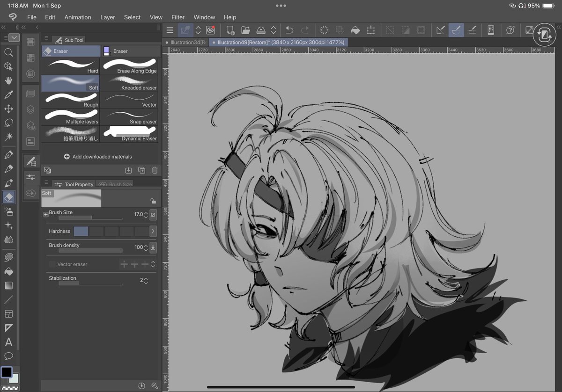This screenshot has width=562, height=392.
Task: Open sub tool detail wrench icon
Action: tap(155, 385)
